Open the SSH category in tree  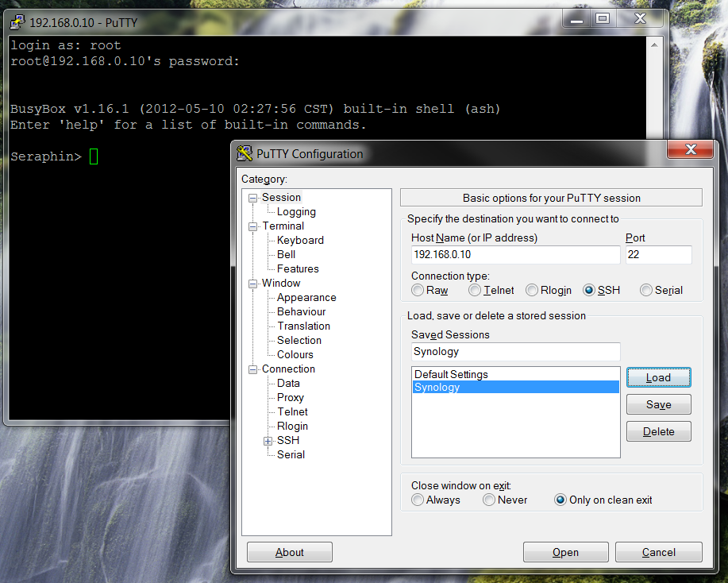point(288,440)
